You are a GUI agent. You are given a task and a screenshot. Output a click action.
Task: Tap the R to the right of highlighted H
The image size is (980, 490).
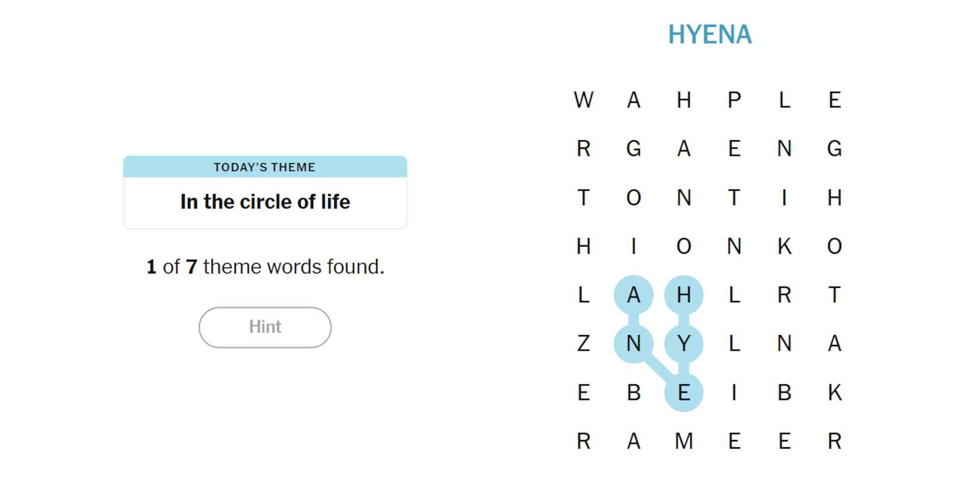click(784, 295)
